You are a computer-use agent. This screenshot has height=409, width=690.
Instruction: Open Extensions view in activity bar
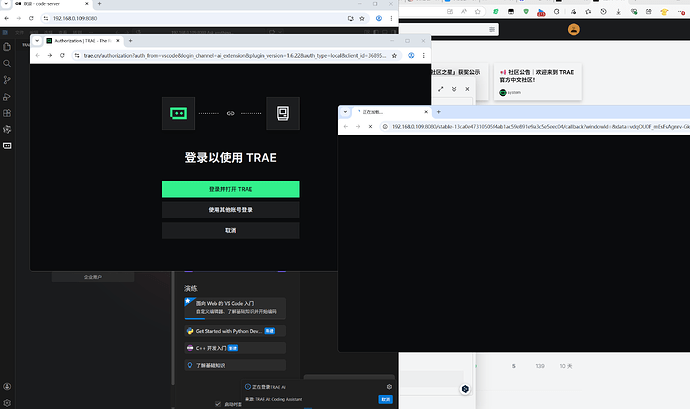coord(7,113)
